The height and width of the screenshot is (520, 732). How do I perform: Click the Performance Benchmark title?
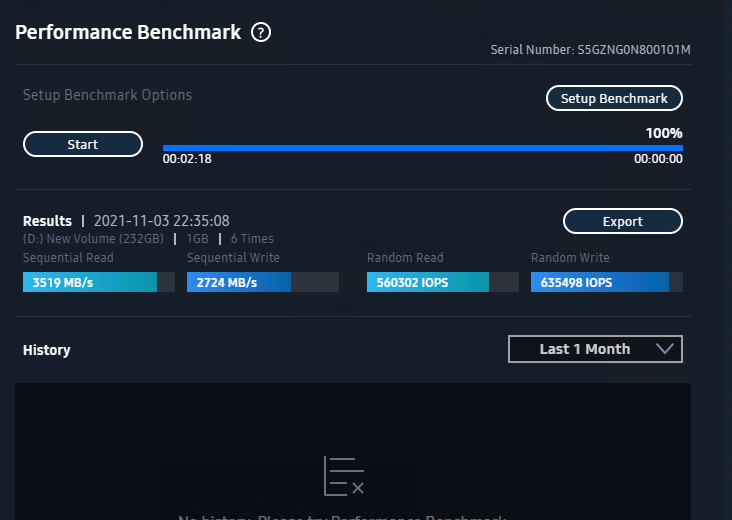pyautogui.click(x=128, y=32)
